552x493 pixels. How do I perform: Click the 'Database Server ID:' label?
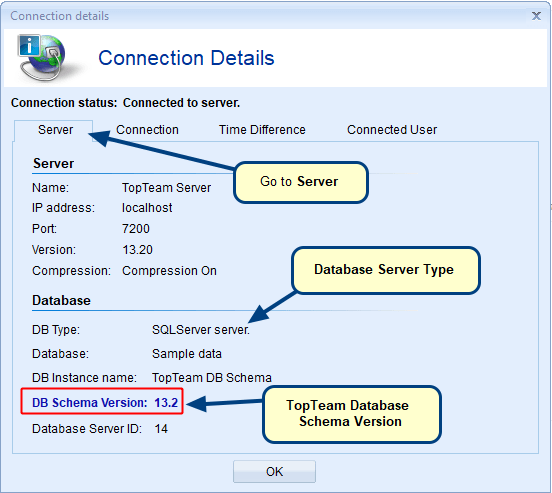click(x=87, y=429)
